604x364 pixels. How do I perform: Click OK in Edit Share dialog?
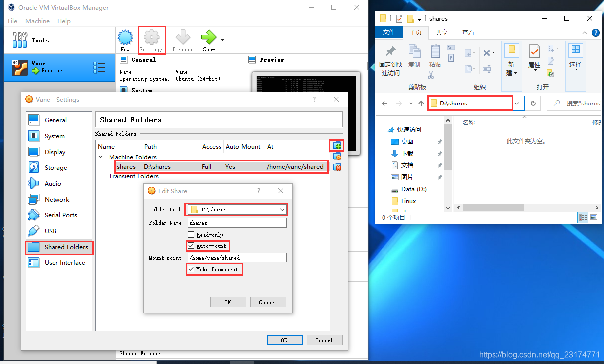228,302
